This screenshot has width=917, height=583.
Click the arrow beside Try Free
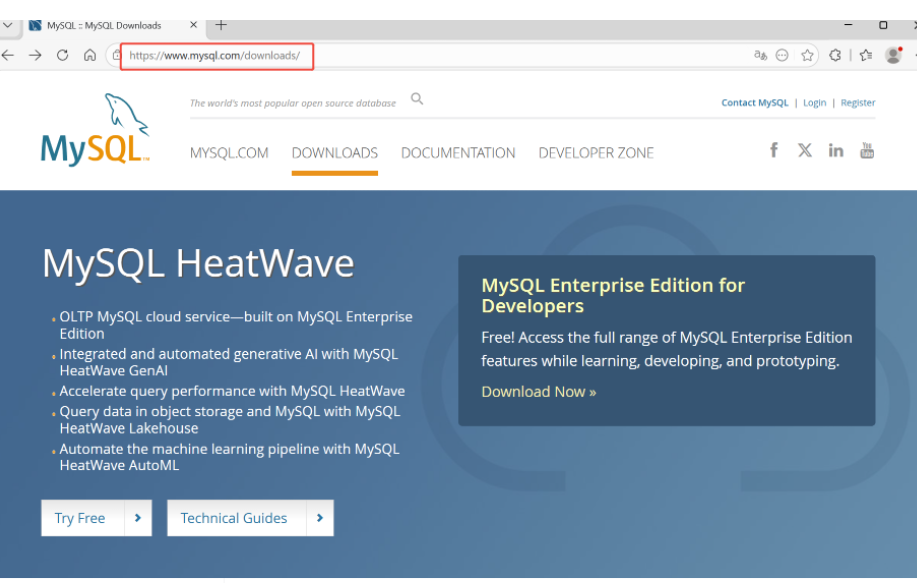138,518
